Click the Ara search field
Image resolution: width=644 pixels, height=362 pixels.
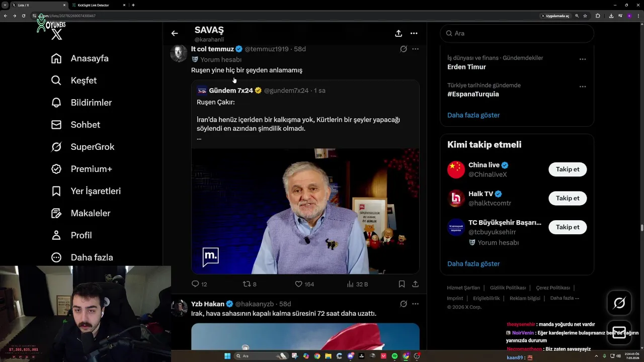(x=518, y=33)
